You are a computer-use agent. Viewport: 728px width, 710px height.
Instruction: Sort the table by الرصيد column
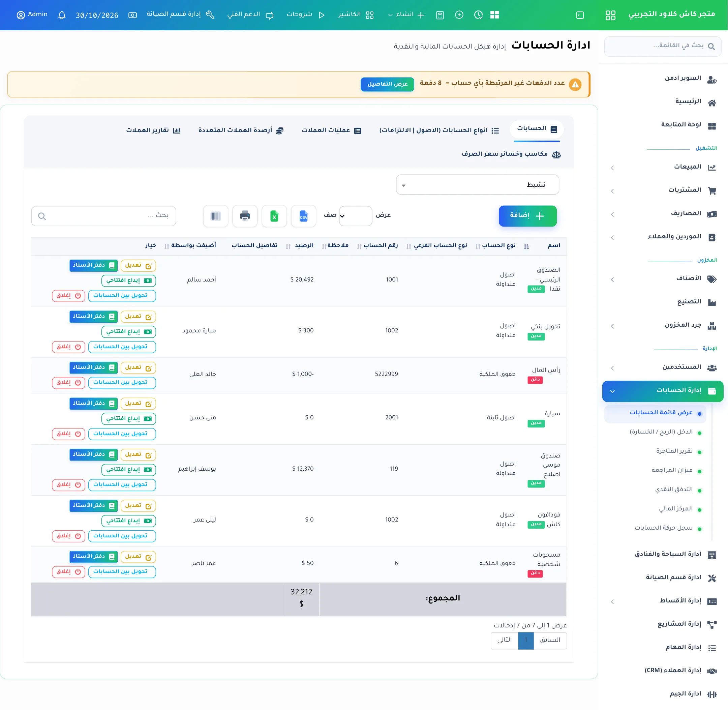click(300, 245)
